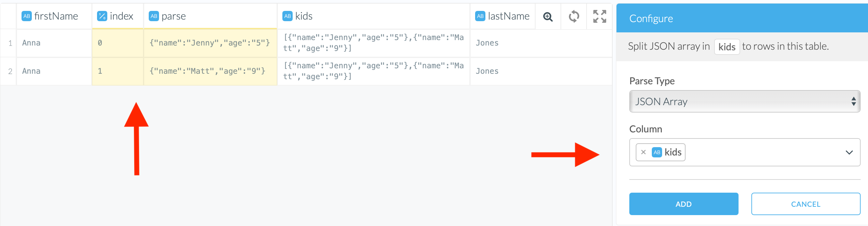Screen dimensions: 868x226
Task: Click the kids cell in row 1
Action: tap(373, 43)
